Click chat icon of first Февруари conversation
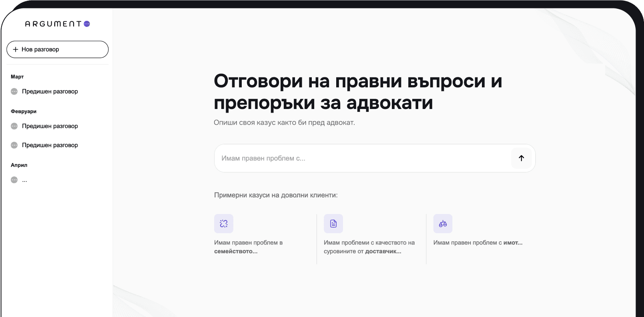Image resolution: width=644 pixels, height=317 pixels. point(14,126)
